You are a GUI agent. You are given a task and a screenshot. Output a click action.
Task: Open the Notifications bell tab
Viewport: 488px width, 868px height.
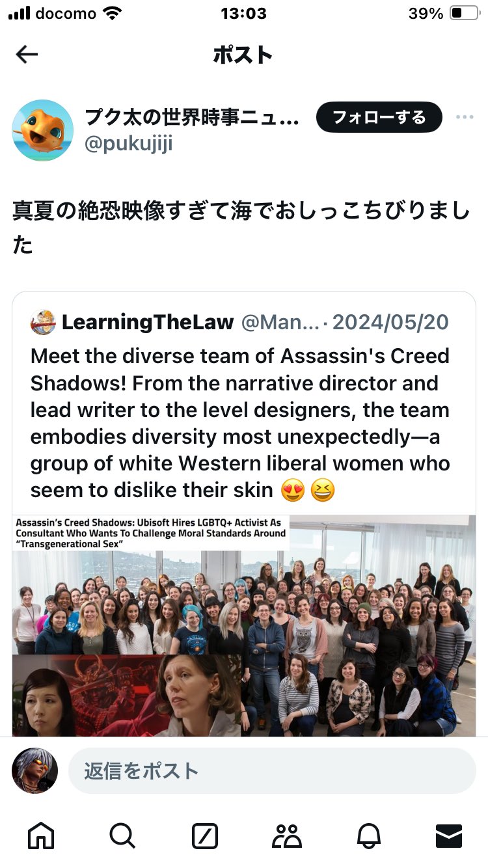[368, 835]
